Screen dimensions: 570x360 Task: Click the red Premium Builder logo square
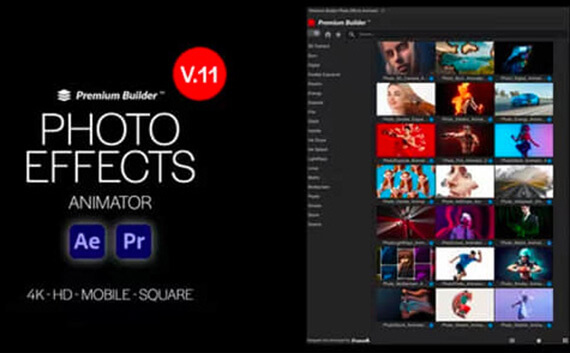[312, 23]
